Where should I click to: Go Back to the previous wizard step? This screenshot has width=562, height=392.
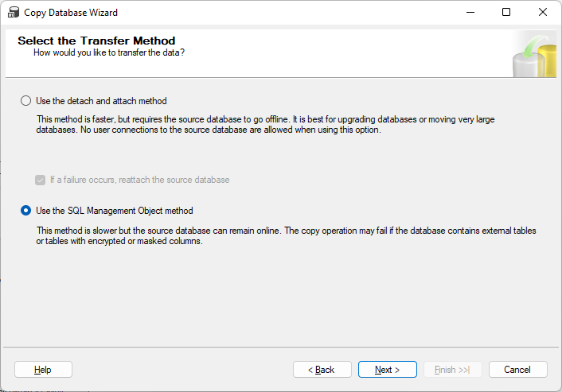322,370
